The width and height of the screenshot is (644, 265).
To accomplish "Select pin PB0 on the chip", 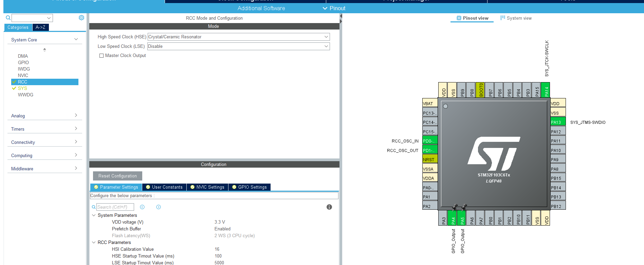I will (489, 218).
